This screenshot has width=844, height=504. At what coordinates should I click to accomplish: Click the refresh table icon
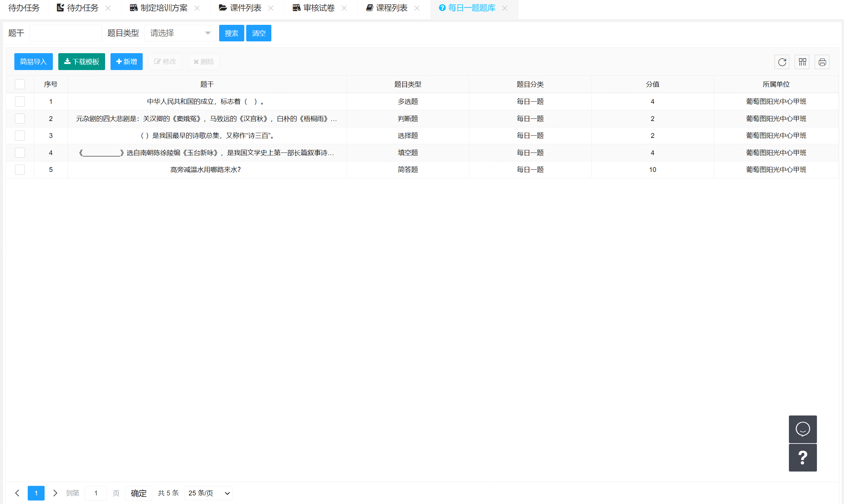click(782, 62)
